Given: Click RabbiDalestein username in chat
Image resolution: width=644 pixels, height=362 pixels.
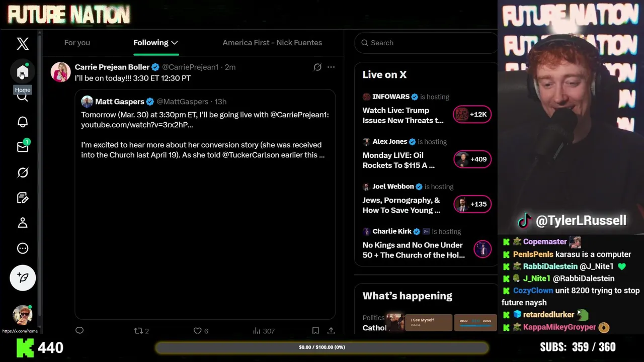Looking at the screenshot, I should pyautogui.click(x=550, y=266).
